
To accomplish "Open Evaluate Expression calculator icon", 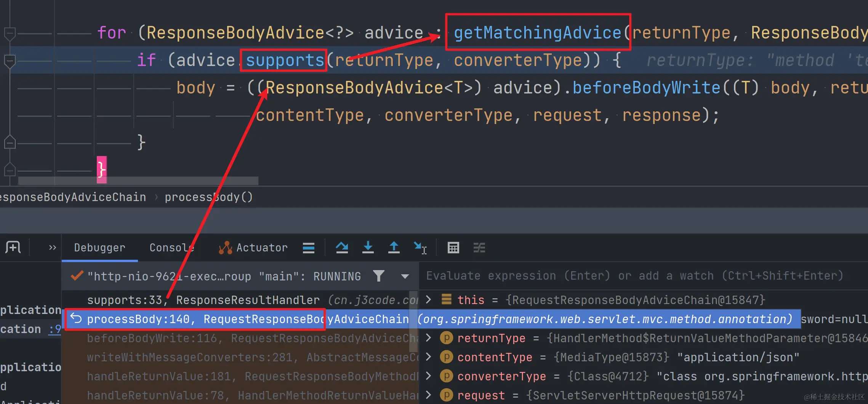I will coord(453,248).
